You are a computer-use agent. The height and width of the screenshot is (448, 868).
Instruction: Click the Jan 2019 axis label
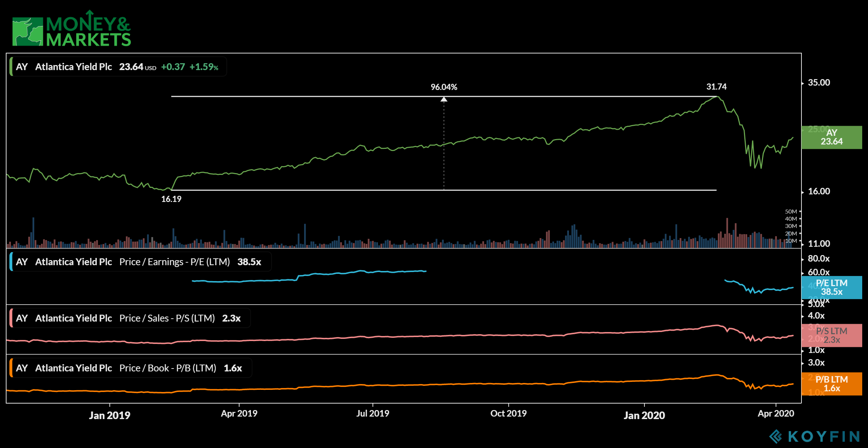pyautogui.click(x=110, y=415)
